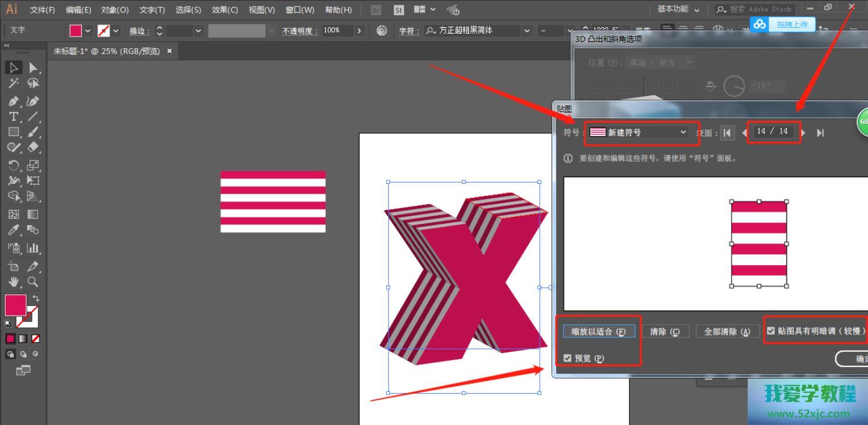
Task: Open the 效果(C) menu
Action: pyautogui.click(x=225, y=10)
